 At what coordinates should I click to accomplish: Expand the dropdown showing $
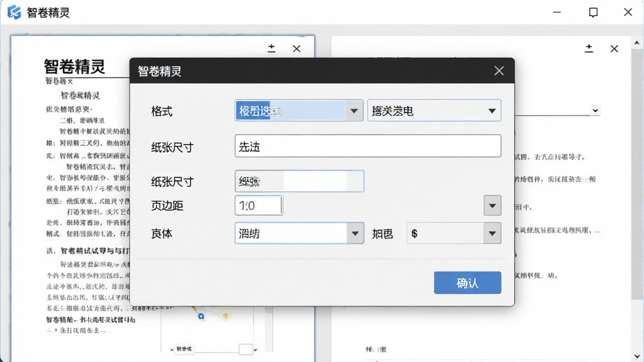coord(454,233)
